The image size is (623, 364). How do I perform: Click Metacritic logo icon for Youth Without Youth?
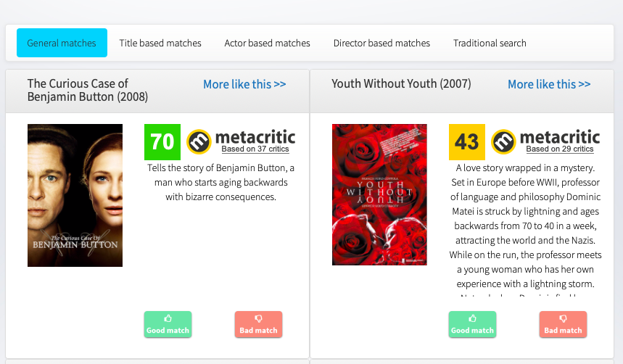pos(504,142)
